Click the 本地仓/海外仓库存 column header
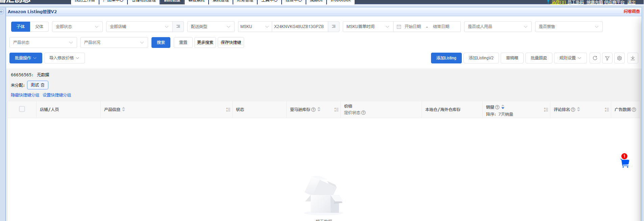Image resolution: width=644 pixels, height=221 pixels. tap(443, 110)
